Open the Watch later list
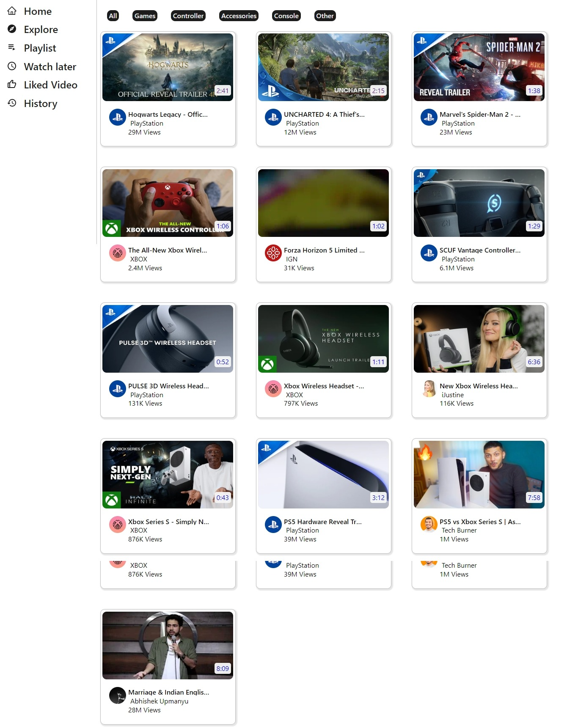Screen dimensions: 578x728 coord(50,67)
